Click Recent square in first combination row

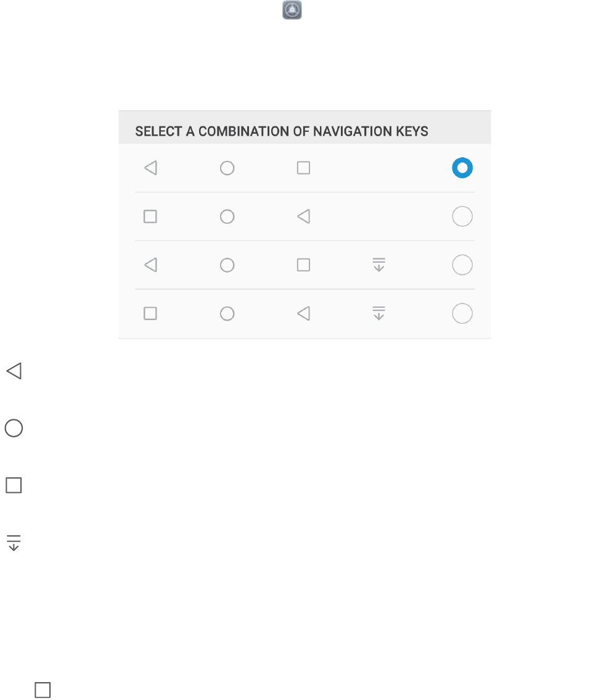[x=303, y=168]
